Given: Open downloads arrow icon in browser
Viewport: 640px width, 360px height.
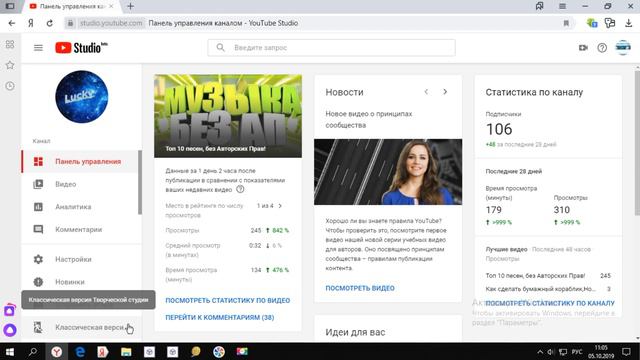Looking at the screenshot, I should [629, 23].
